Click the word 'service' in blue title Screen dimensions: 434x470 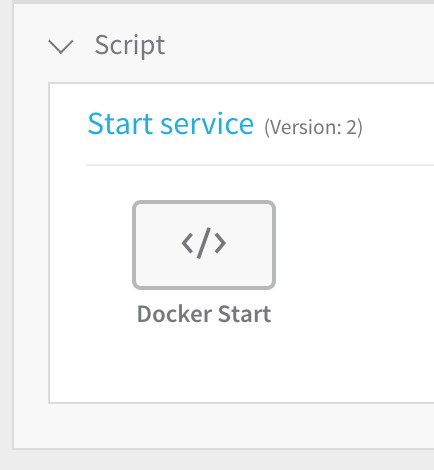click(x=207, y=126)
